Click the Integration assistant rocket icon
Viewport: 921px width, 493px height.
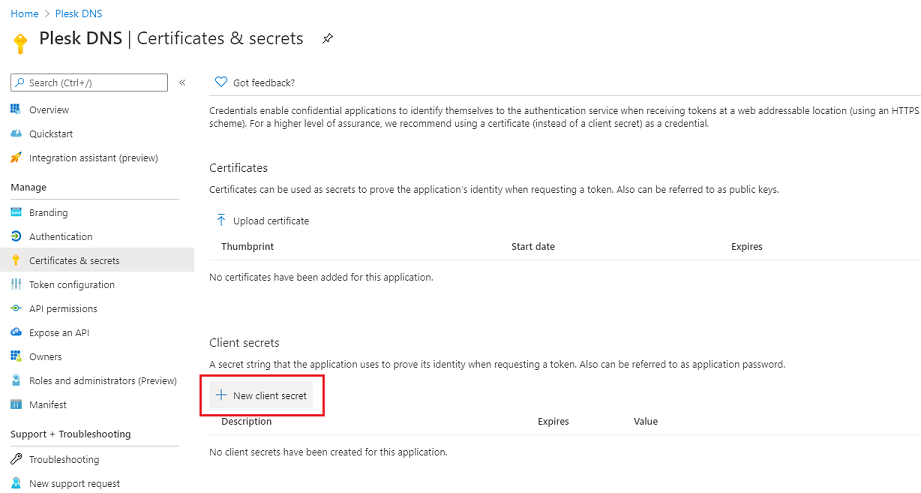pyautogui.click(x=16, y=157)
